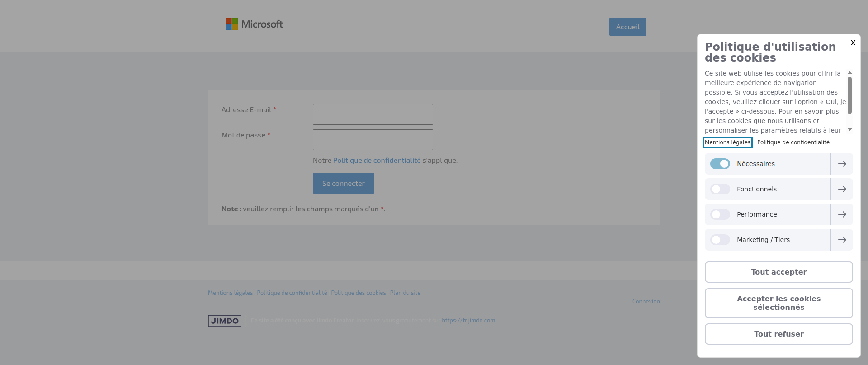This screenshot has height=365, width=868.
Task: Click the Tout refuser button
Action: (778, 334)
